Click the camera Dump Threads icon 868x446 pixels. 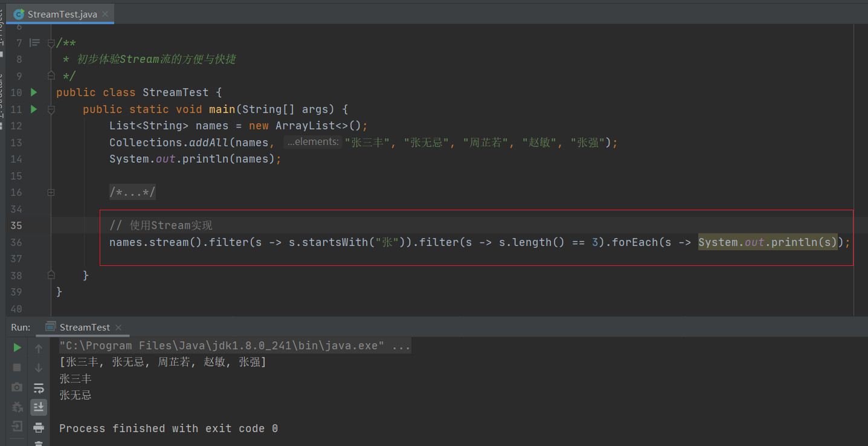tap(17, 387)
